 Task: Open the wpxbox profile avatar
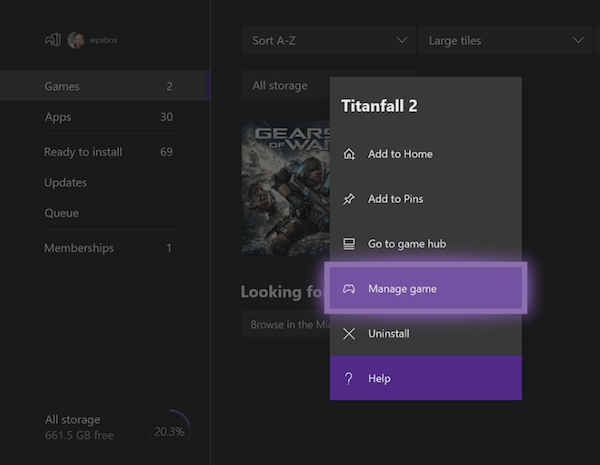76,40
